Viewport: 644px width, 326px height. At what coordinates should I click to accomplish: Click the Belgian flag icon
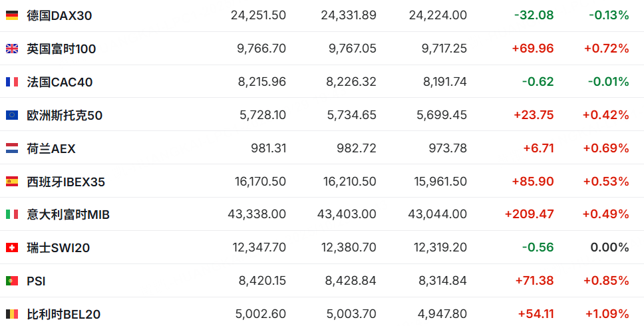point(12,314)
